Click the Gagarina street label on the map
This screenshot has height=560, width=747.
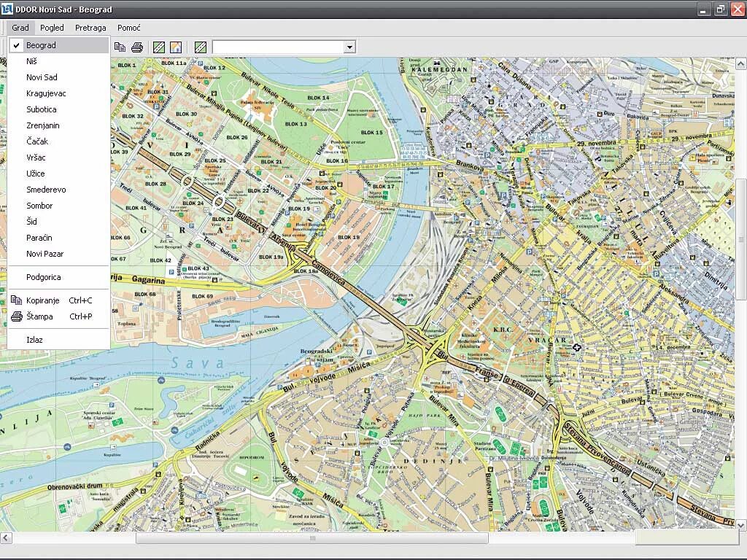click(x=148, y=280)
